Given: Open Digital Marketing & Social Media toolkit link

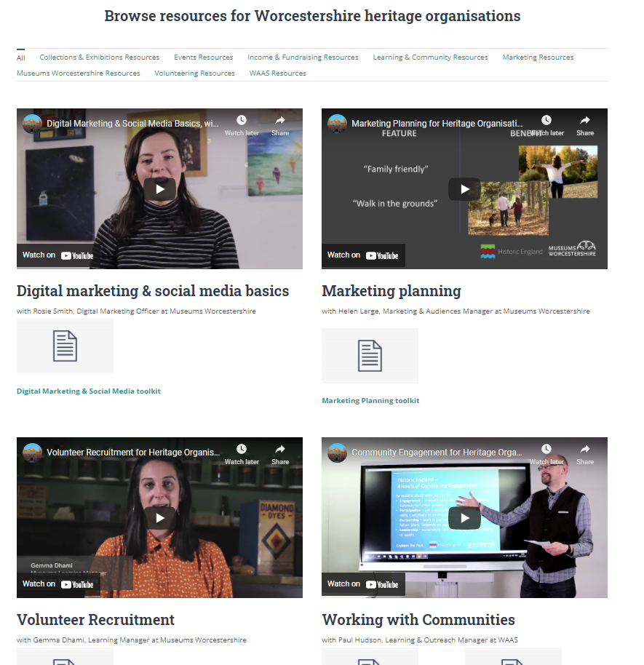Looking at the screenshot, I should (89, 391).
